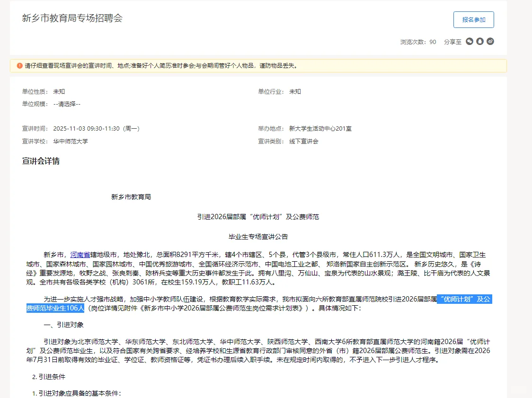
Task: Open the 河南省 hyperlink
Action: [80, 255]
